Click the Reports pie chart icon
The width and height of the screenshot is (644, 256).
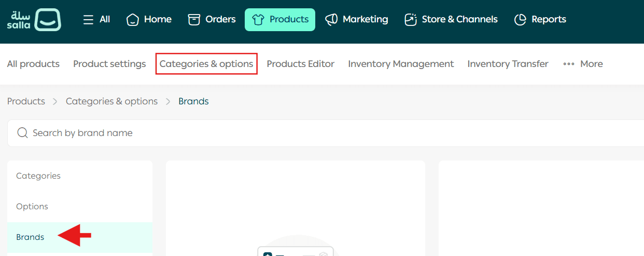click(x=520, y=20)
